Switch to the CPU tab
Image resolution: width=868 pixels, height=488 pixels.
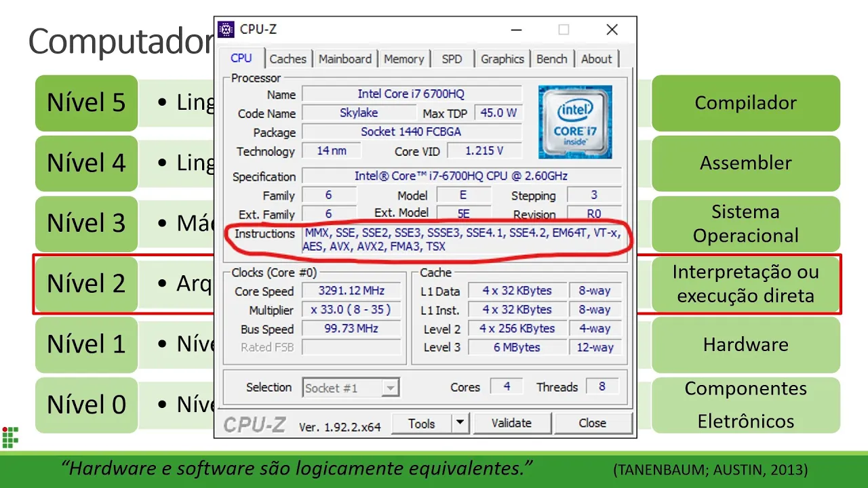pyautogui.click(x=241, y=59)
